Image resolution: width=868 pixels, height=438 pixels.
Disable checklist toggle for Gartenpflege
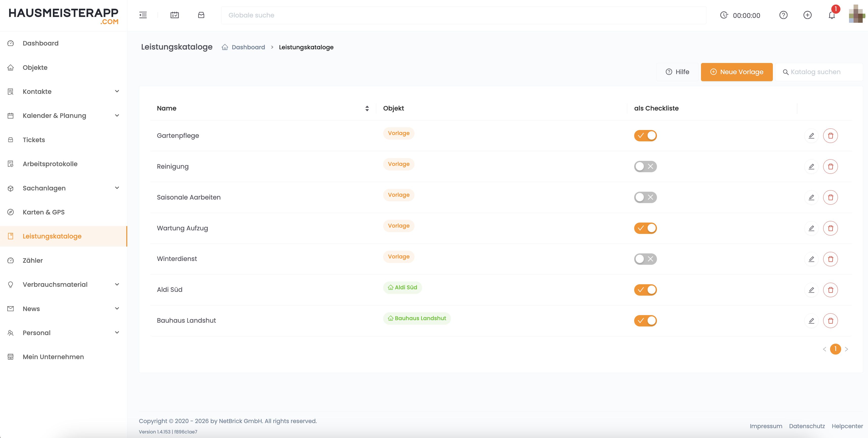coord(645,136)
